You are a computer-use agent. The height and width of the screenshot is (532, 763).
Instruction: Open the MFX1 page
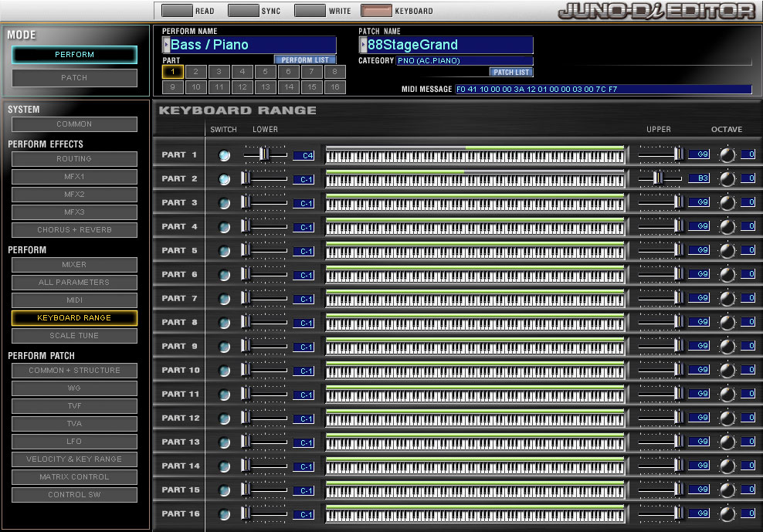(74, 177)
